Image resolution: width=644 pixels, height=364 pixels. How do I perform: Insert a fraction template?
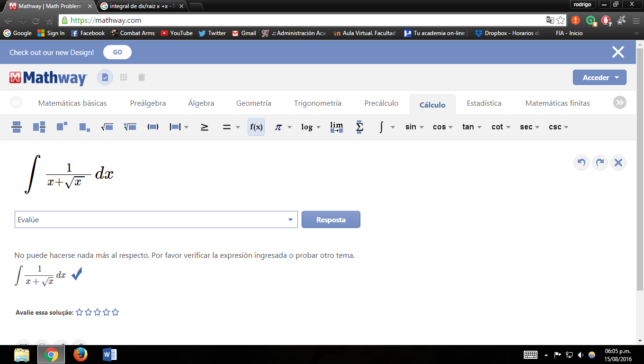pyautogui.click(x=17, y=127)
